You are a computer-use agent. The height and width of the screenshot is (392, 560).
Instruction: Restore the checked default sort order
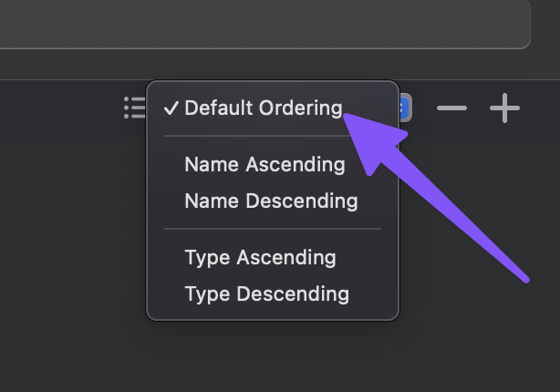tap(263, 108)
